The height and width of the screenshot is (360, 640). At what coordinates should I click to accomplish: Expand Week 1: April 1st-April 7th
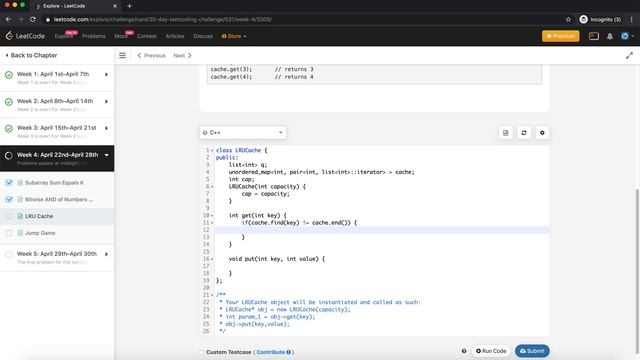pos(57,78)
